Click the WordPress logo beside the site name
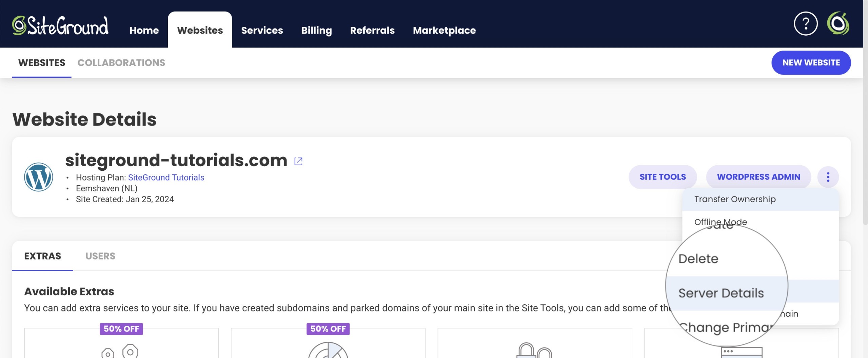 click(x=38, y=176)
